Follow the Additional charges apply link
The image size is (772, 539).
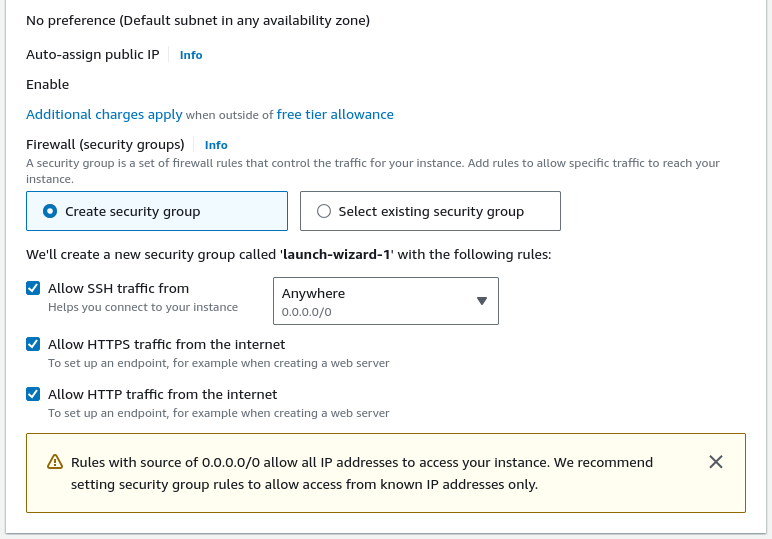[x=104, y=114]
